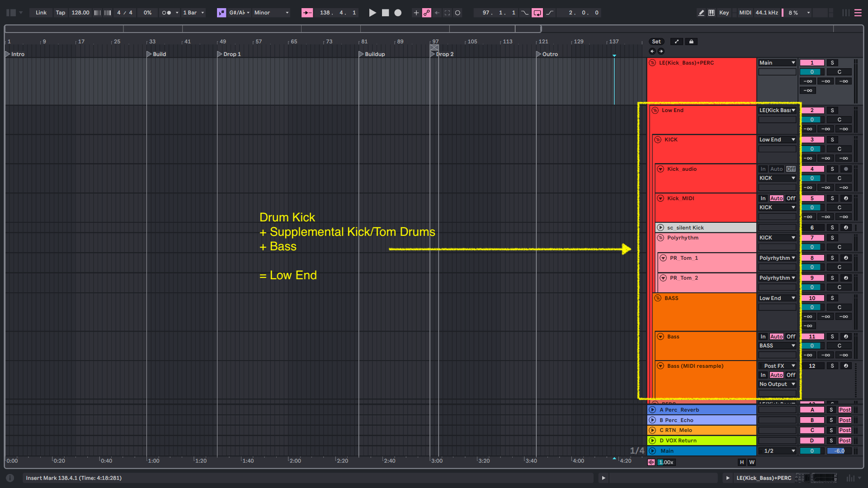Open the 1 Bar quantization dropdown
This screenshot has height=488, width=868.
tap(193, 13)
